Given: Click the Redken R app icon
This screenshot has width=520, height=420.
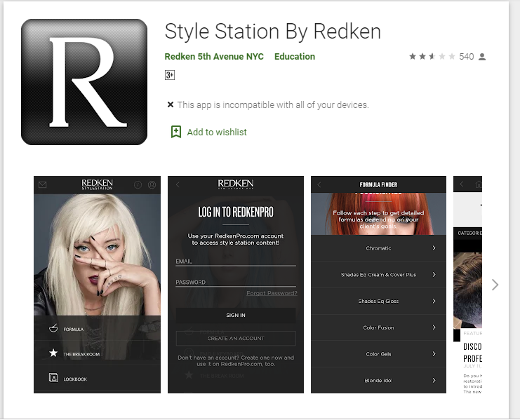Looking at the screenshot, I should [x=84, y=82].
